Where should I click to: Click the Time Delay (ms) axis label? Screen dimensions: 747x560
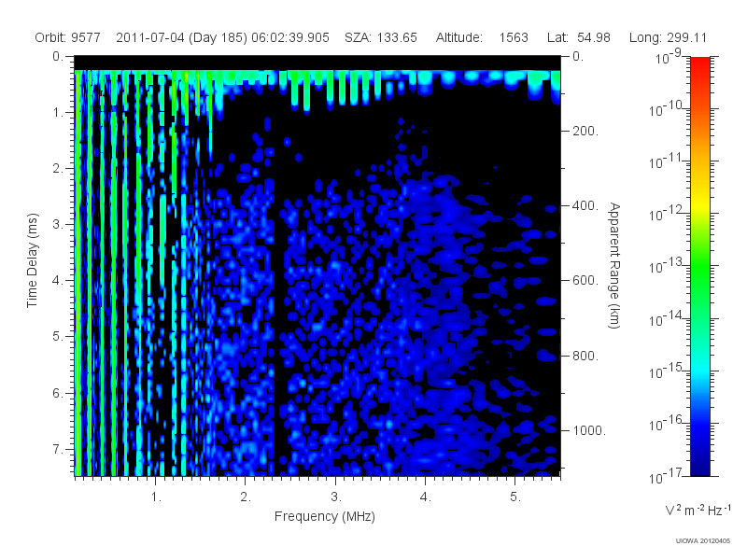click(x=32, y=260)
